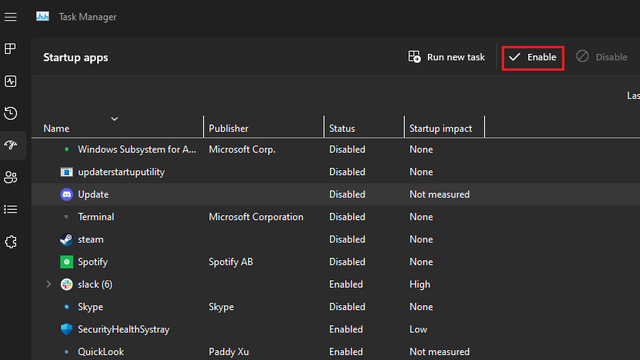
Task: Open the Processes page in sidebar
Action: click(11, 49)
